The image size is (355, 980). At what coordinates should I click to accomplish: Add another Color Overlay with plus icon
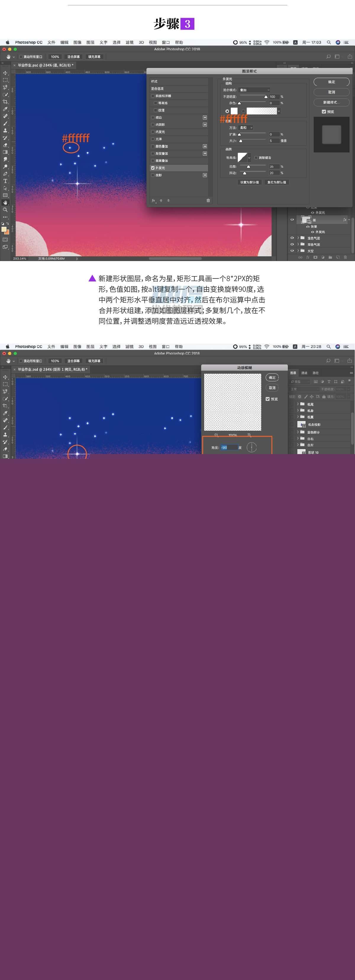click(x=205, y=146)
